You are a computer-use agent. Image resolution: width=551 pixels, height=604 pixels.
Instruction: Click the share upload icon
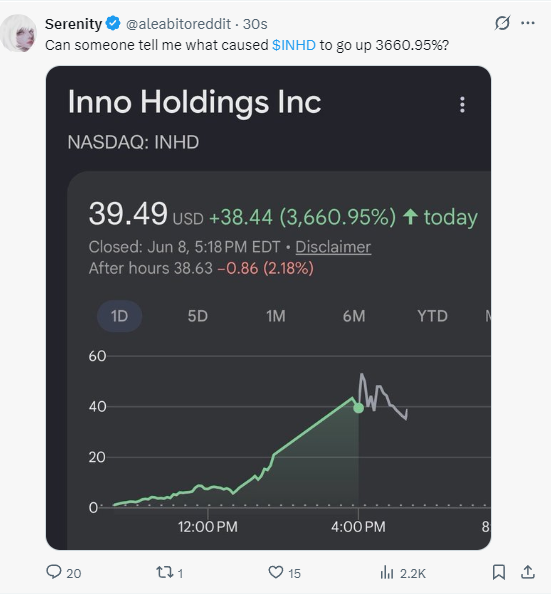tap(527, 572)
